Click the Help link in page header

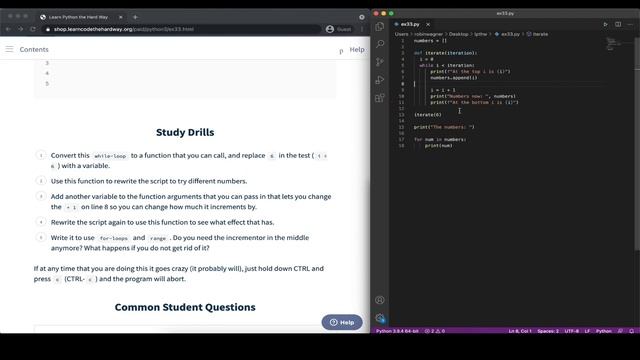click(x=357, y=49)
